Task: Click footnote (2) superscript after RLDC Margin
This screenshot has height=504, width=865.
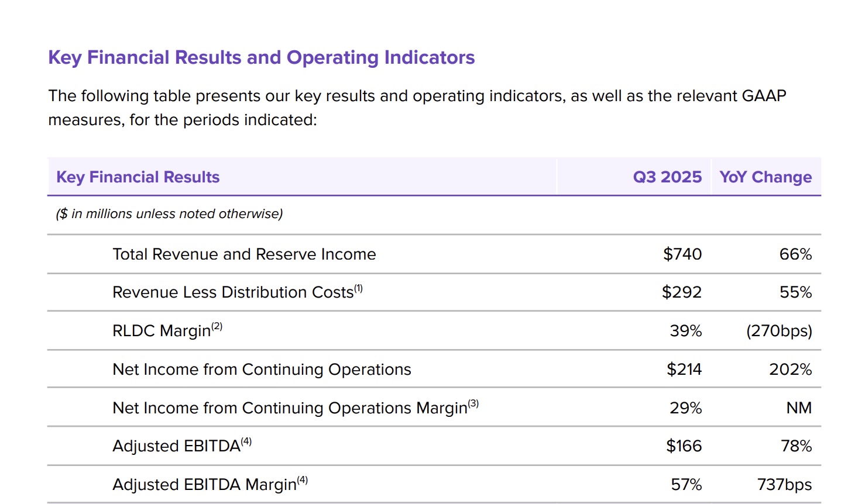Action: [217, 326]
